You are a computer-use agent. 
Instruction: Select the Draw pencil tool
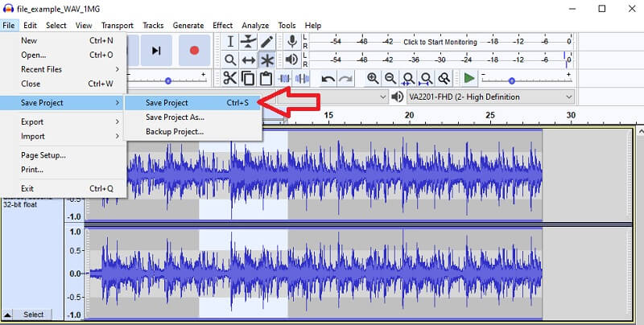pyautogui.click(x=266, y=41)
